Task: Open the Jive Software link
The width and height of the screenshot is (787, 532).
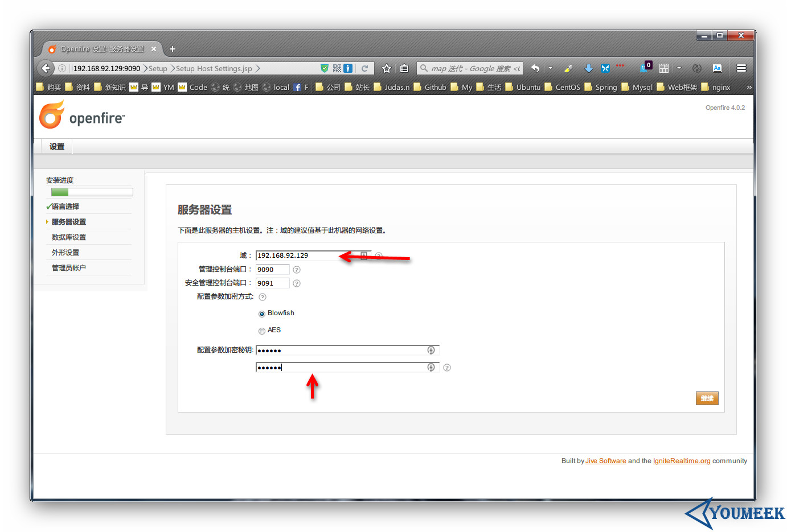Action: (605, 461)
